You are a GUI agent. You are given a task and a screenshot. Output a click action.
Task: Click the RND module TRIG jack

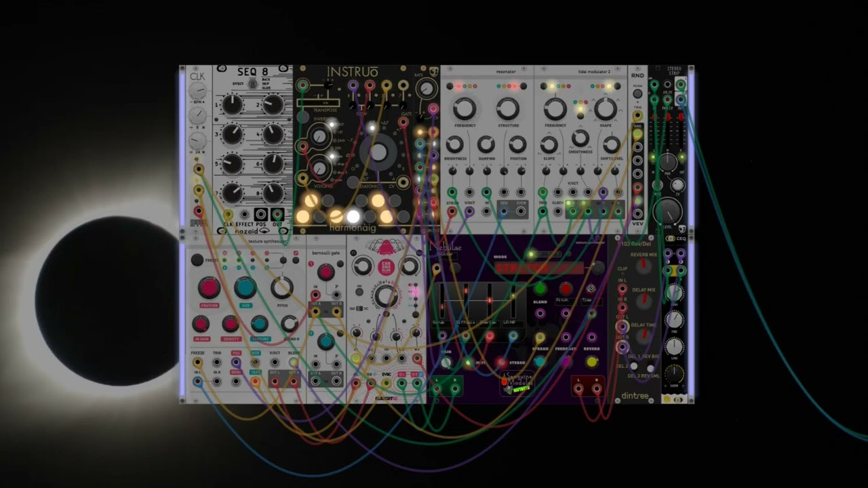(637, 116)
